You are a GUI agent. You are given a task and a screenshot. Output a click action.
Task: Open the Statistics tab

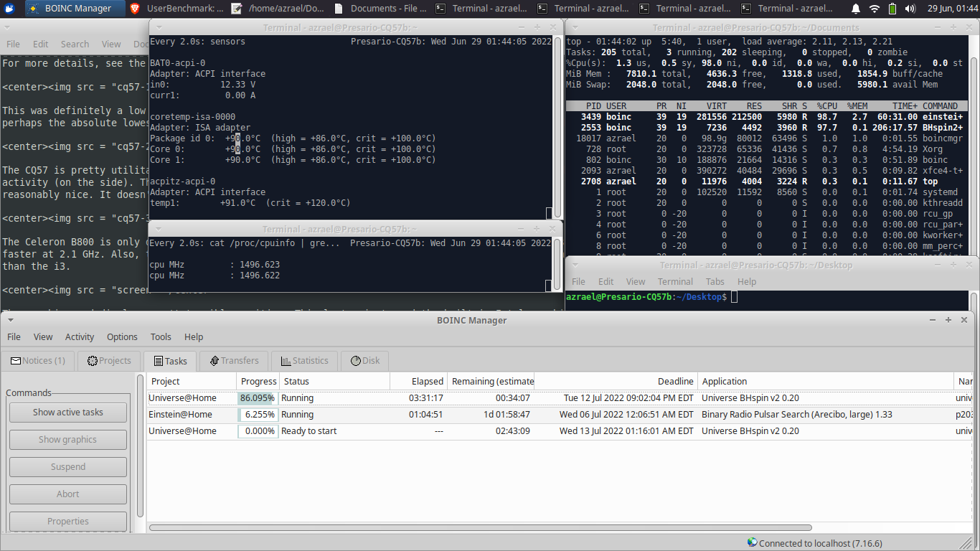tap(304, 360)
